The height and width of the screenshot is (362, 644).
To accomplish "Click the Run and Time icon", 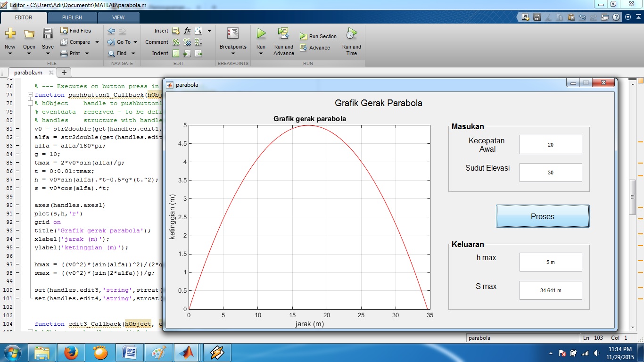I will pyautogui.click(x=351, y=33).
